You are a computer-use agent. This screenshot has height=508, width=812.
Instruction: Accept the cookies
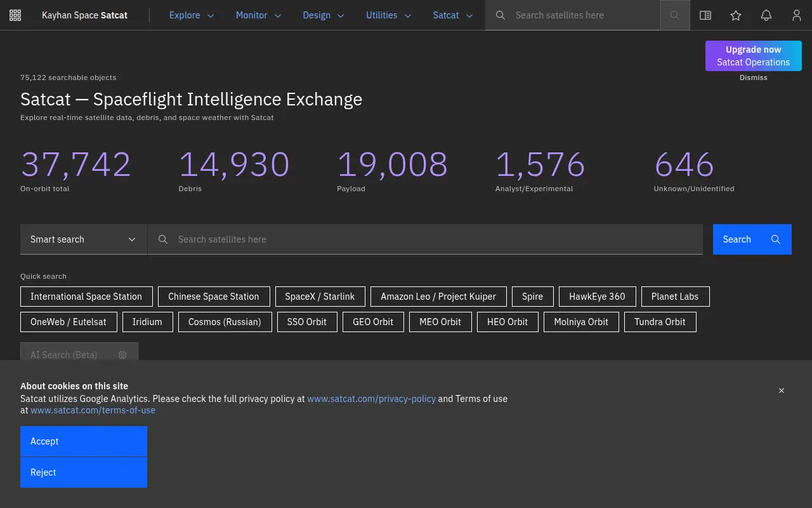84,441
